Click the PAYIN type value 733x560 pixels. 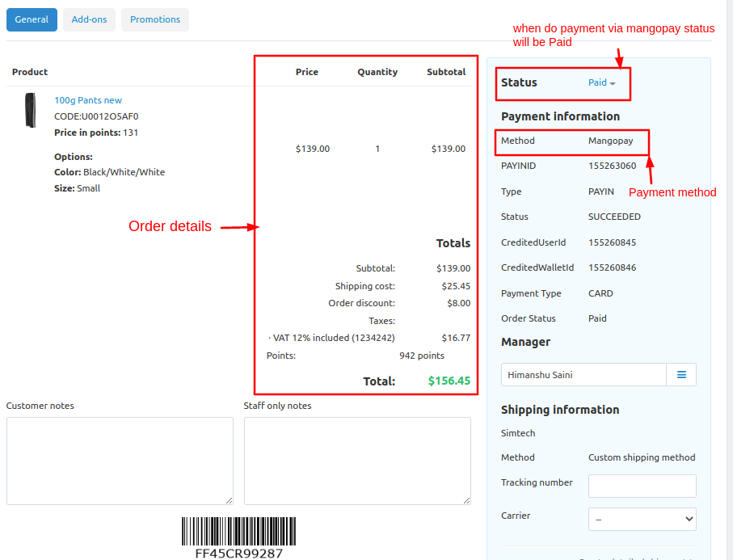[x=600, y=192]
